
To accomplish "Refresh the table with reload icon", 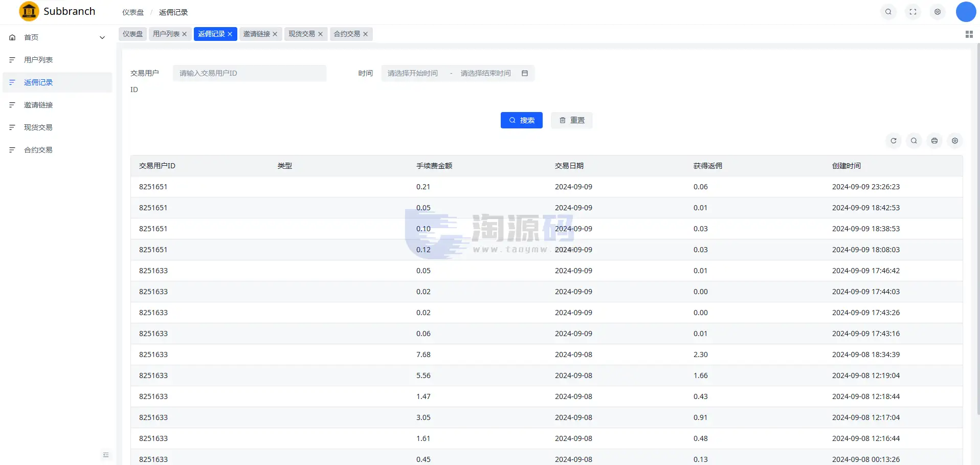I will pyautogui.click(x=894, y=141).
